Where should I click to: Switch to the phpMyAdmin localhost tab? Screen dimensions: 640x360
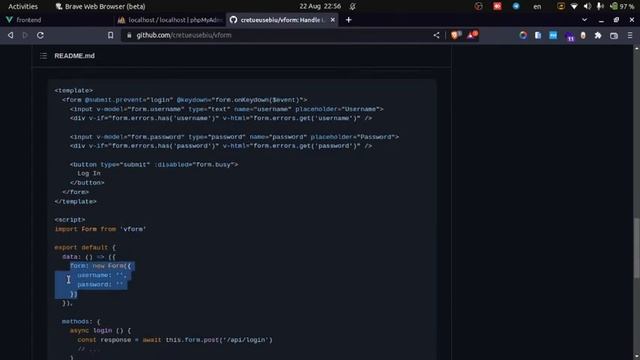[x=169, y=20]
